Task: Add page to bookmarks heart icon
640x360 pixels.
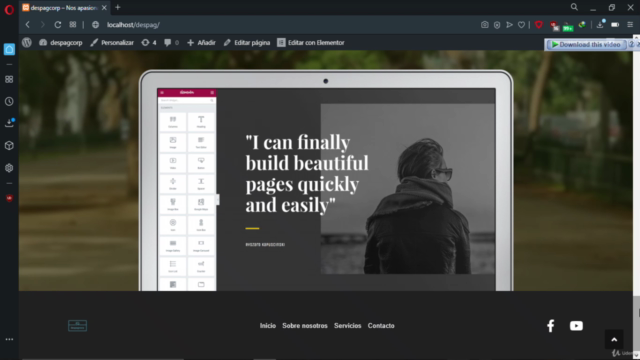Action: 521,25
